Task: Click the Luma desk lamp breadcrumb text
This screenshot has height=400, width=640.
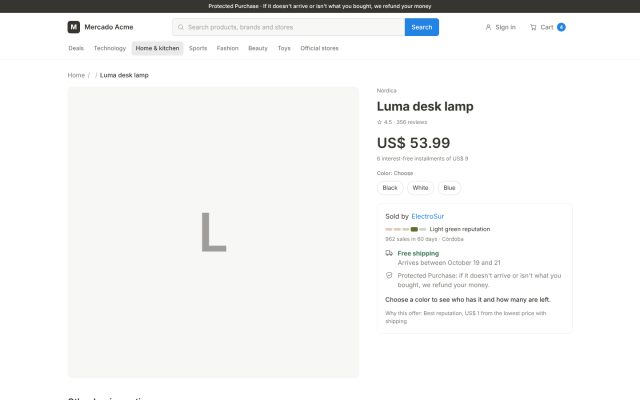Action: tap(124, 75)
